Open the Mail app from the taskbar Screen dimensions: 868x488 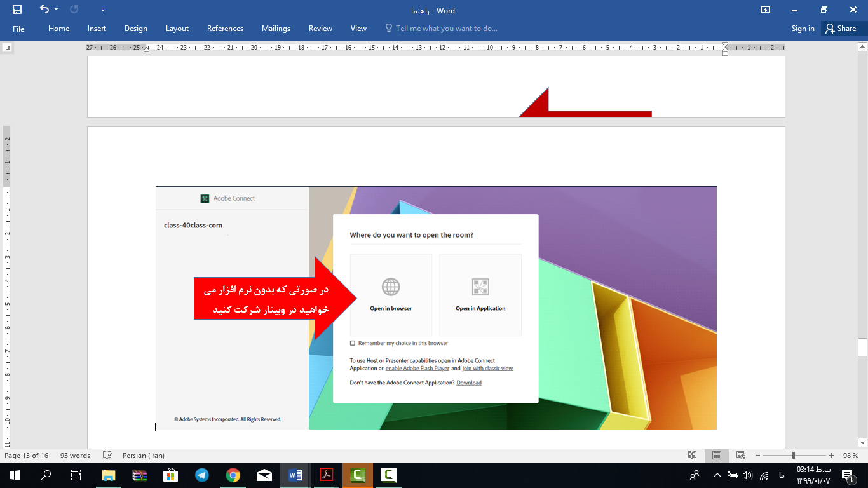(264, 475)
